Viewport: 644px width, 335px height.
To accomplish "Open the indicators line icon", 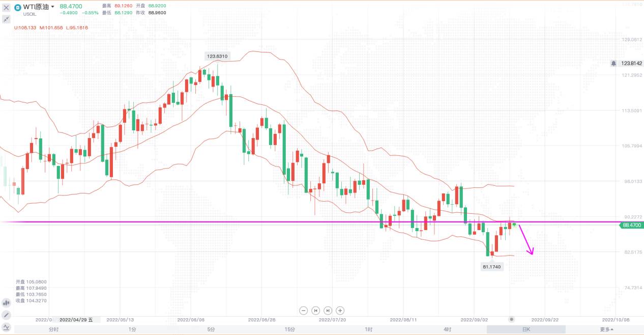I will (x=6, y=327).
